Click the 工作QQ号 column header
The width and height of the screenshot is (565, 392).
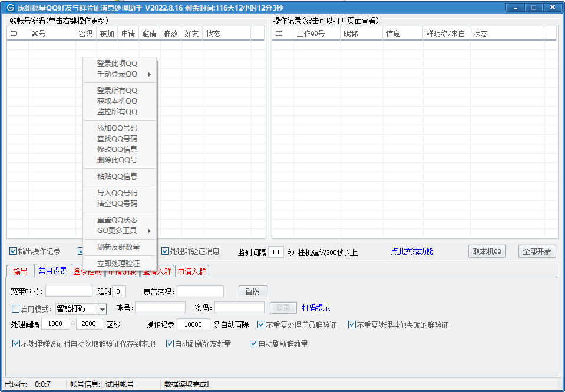point(317,34)
